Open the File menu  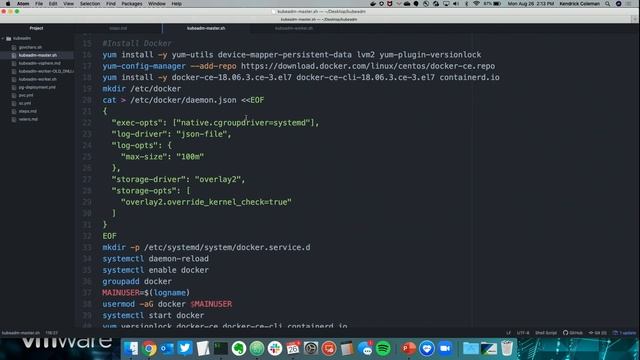(x=39, y=4)
